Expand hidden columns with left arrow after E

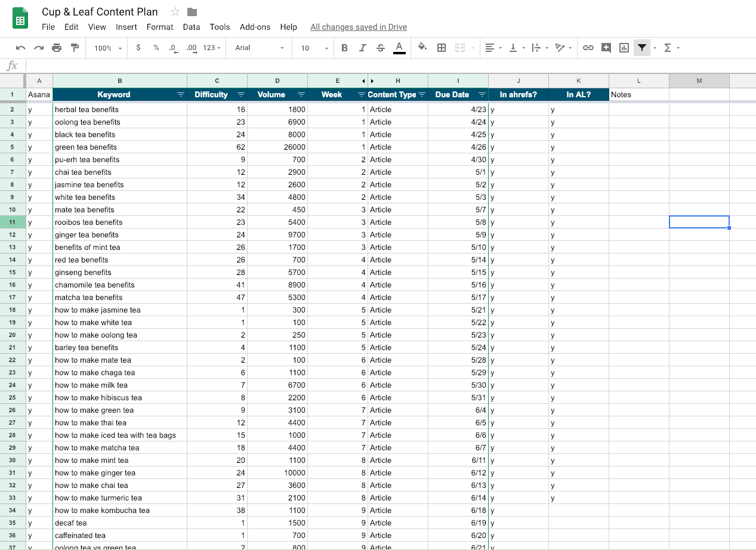[363, 81]
